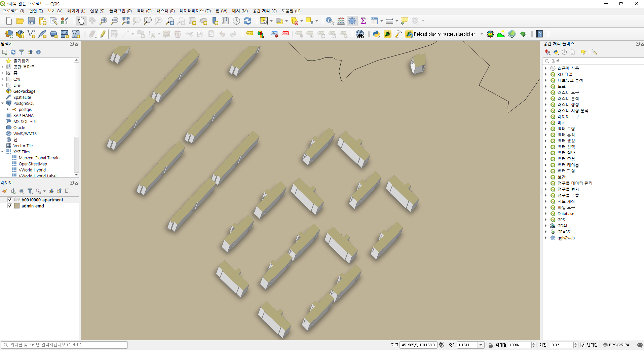Select the Pan Map tool

click(81, 21)
